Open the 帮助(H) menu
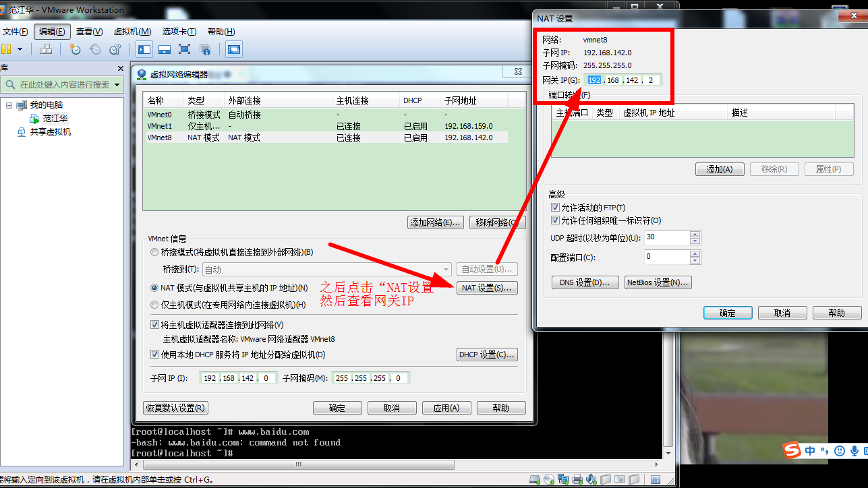 pyautogui.click(x=221, y=32)
